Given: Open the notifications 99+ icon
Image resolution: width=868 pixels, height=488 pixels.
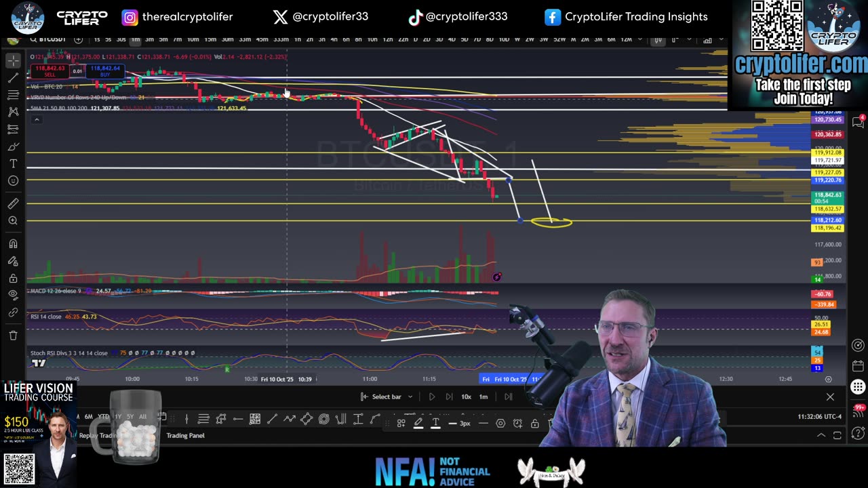Looking at the screenshot, I should [859, 413].
